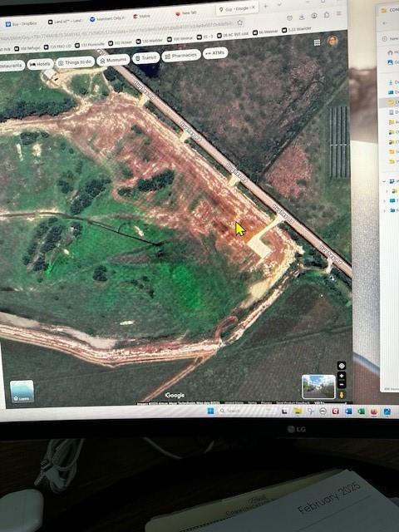
Task: Switch to the Members Only tab
Action: [x=107, y=18]
